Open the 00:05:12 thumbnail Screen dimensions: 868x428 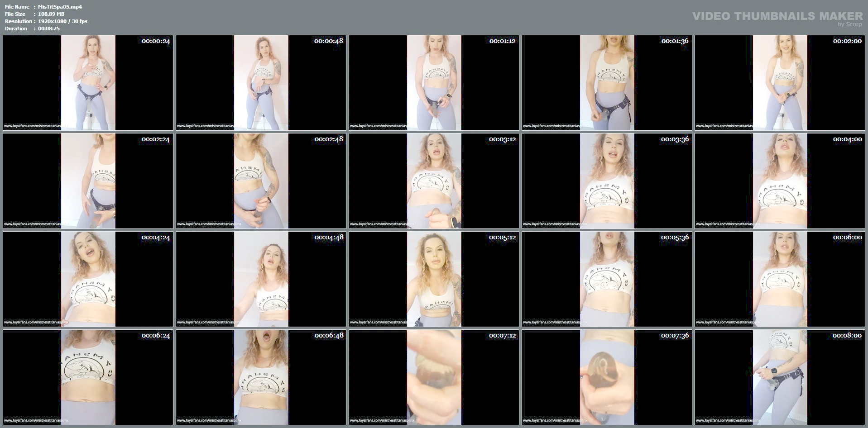click(x=434, y=279)
